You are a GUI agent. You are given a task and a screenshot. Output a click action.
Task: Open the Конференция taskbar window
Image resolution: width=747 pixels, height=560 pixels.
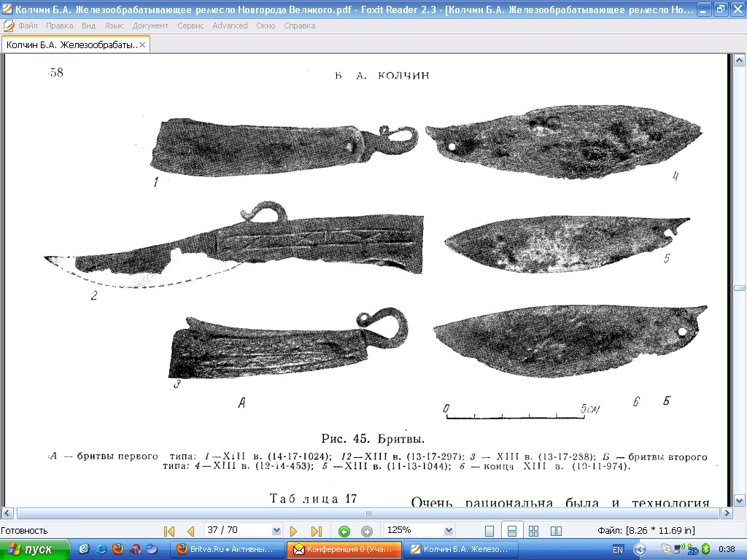(344, 549)
